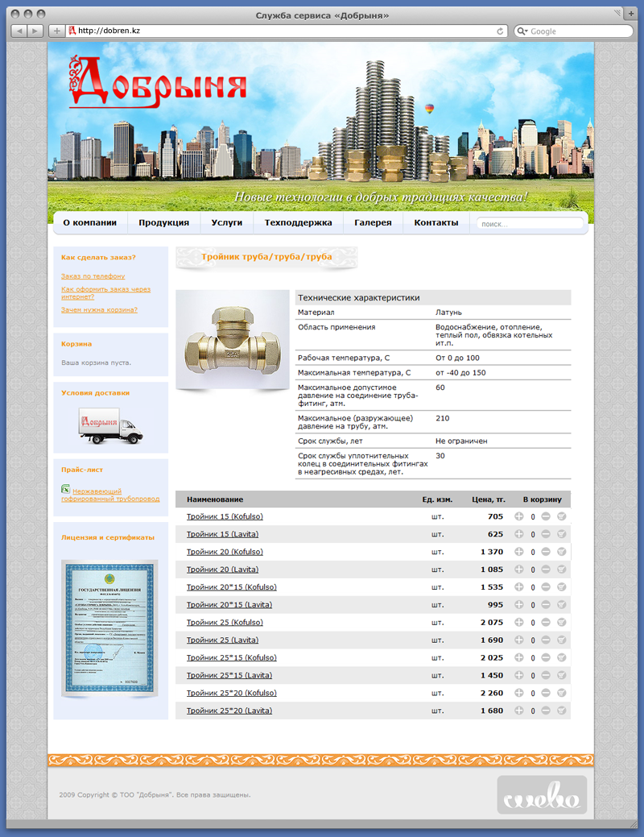Add bookmark with plus button
644x837 pixels.
coord(56,31)
